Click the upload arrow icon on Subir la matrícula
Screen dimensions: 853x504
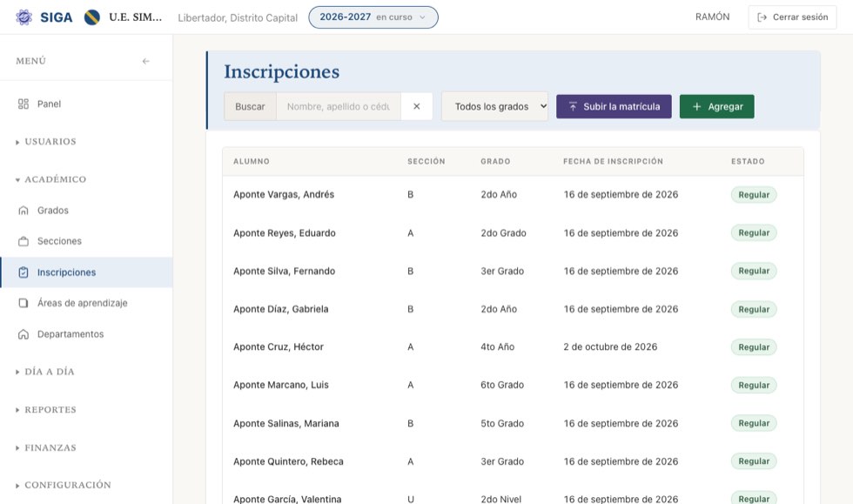pos(573,107)
